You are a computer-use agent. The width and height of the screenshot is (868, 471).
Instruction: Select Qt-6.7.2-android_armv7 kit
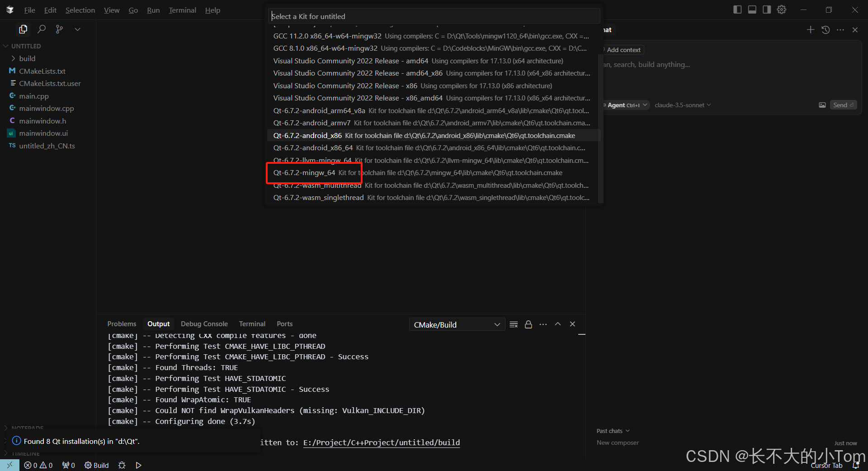[433, 123]
